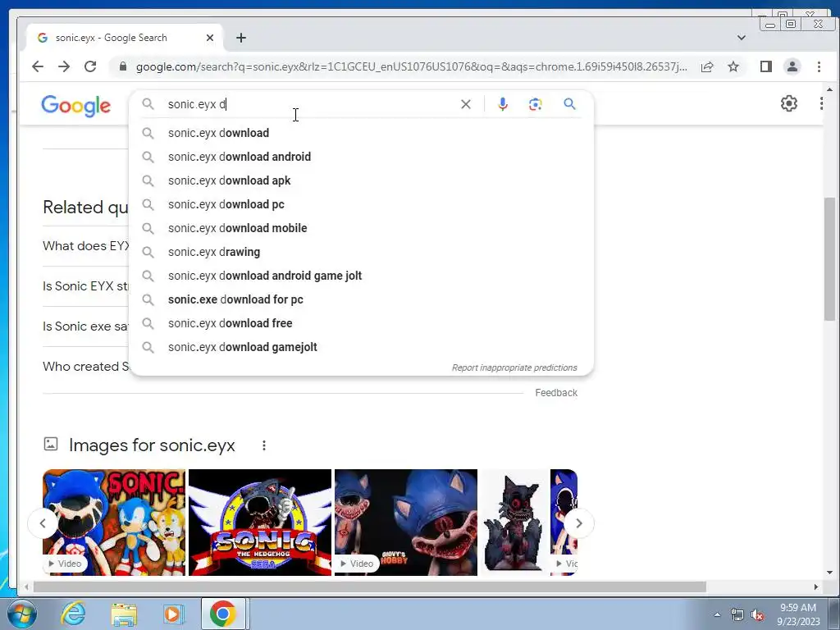
Task: Click 'Report inappropriate predictions' link
Action: [x=514, y=367]
